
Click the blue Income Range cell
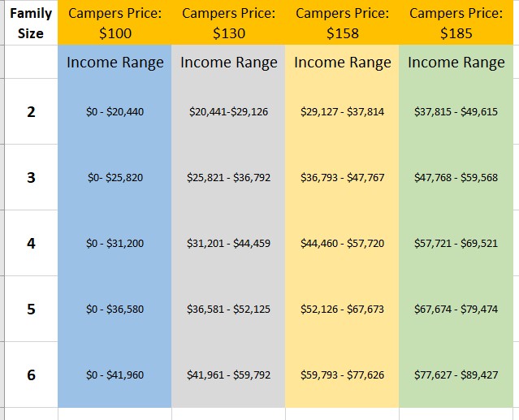(115, 63)
